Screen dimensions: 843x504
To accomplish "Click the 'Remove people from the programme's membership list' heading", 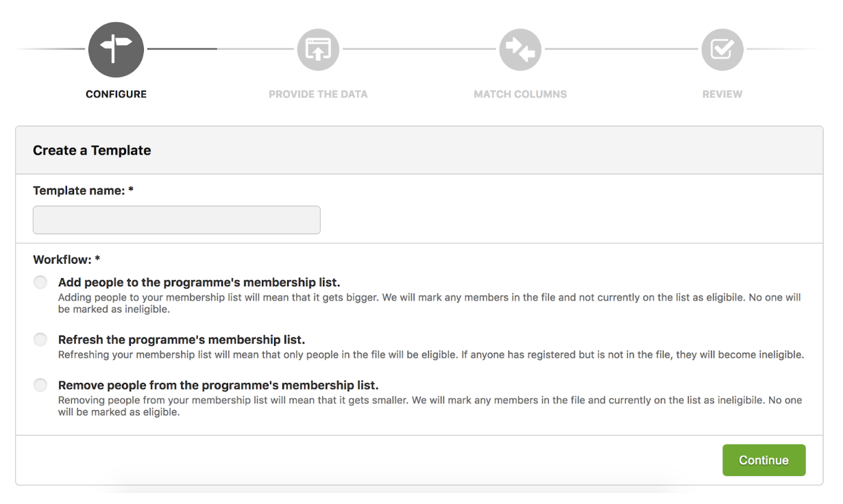I will tap(219, 385).
